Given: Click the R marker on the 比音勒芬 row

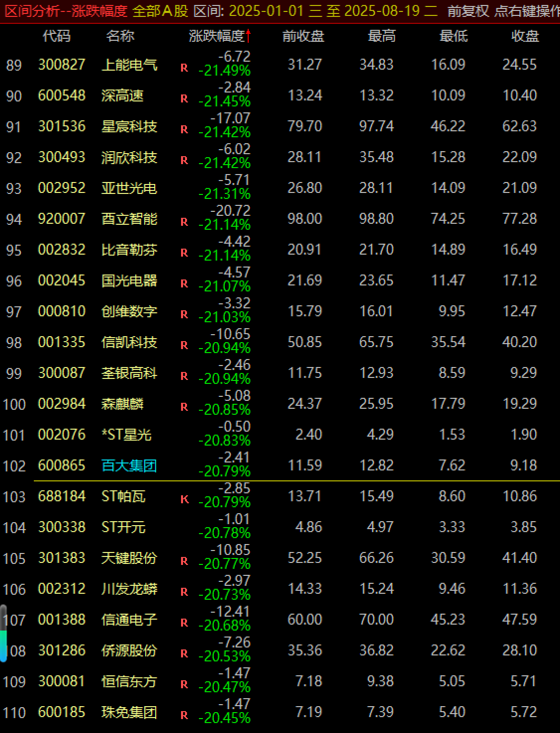Looking at the screenshot, I should (x=185, y=253).
